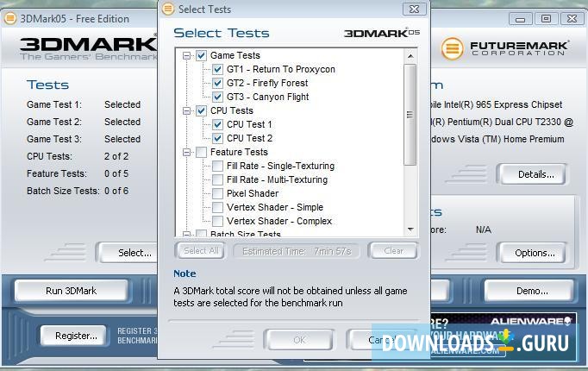Uncheck the CPU Tests group checkbox

(x=202, y=110)
